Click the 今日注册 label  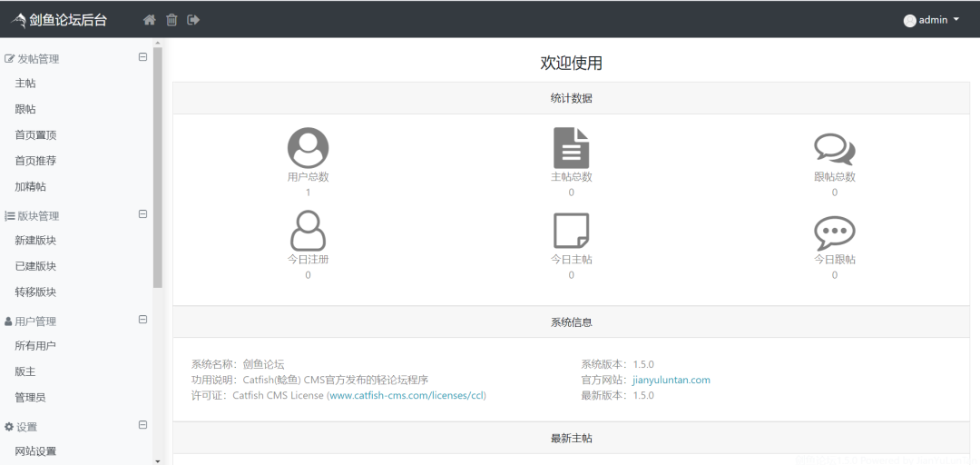point(309,259)
